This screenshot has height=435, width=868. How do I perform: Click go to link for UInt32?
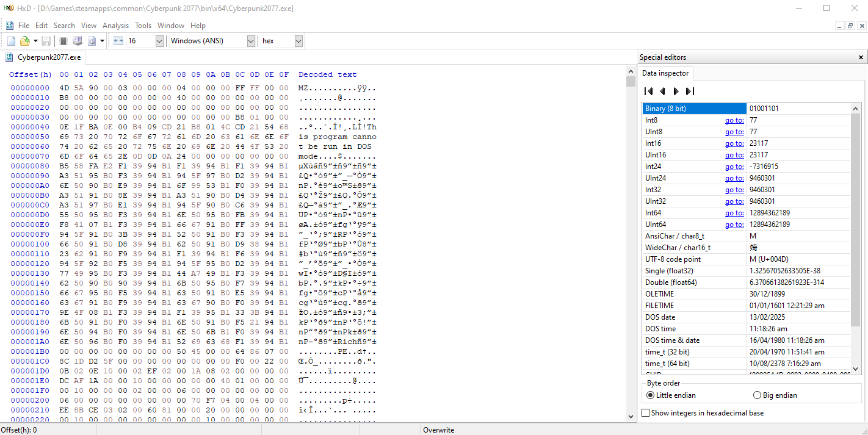click(734, 201)
